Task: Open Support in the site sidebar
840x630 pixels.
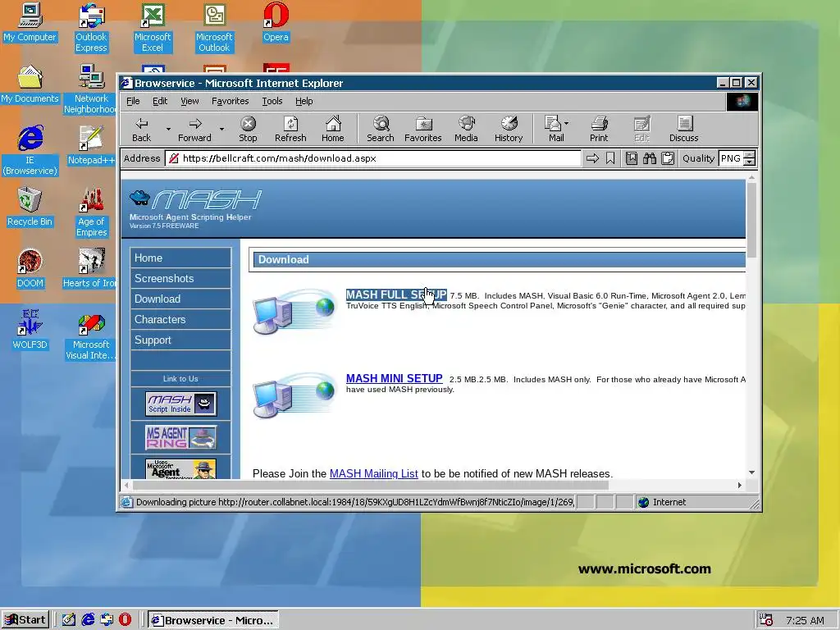Action: tap(180, 340)
